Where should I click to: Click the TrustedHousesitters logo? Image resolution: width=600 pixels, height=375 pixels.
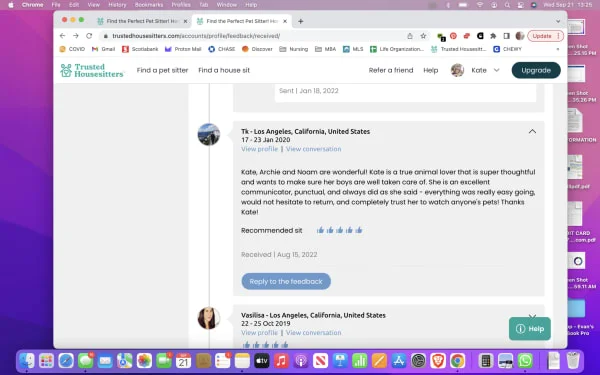(x=92, y=70)
